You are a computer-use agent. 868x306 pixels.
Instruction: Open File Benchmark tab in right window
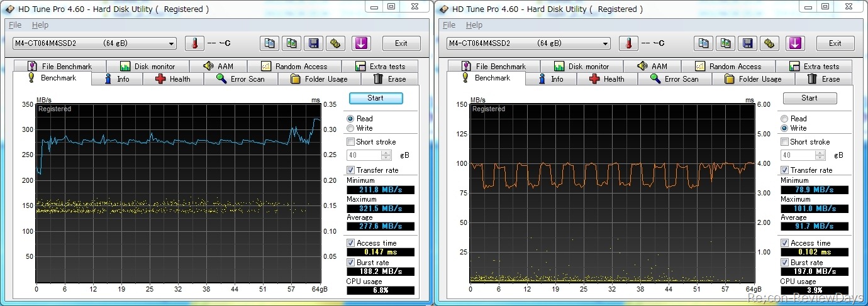click(493, 66)
